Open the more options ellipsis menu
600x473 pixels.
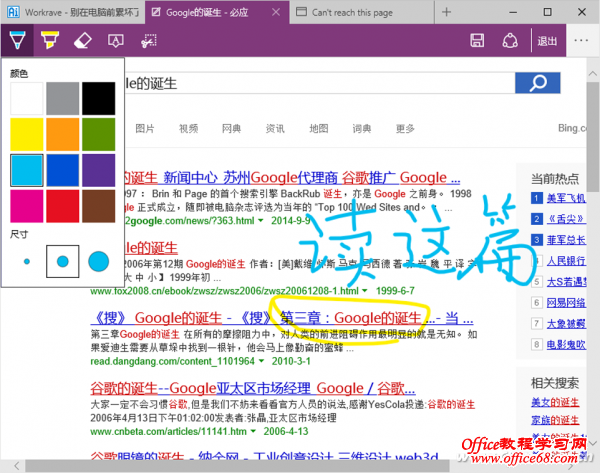click(x=581, y=41)
